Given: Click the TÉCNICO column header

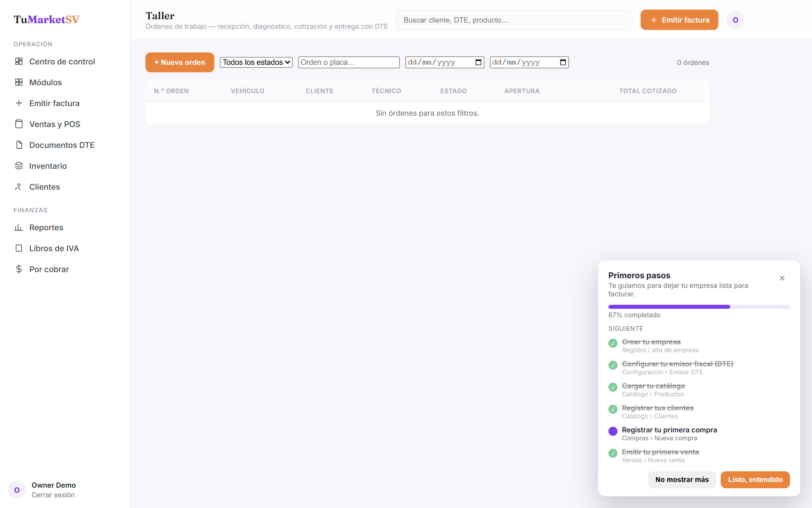Looking at the screenshot, I should click(x=386, y=91).
